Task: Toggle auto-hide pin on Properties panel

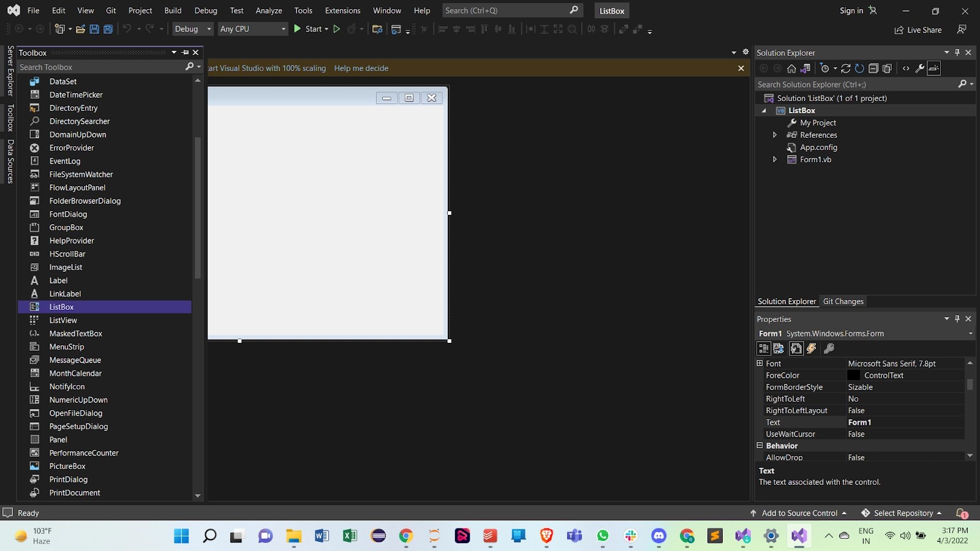Action: pyautogui.click(x=957, y=319)
